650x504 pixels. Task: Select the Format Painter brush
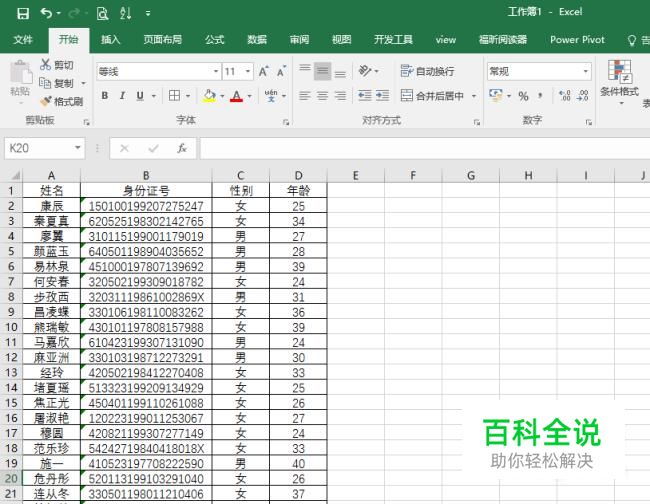tap(62, 101)
